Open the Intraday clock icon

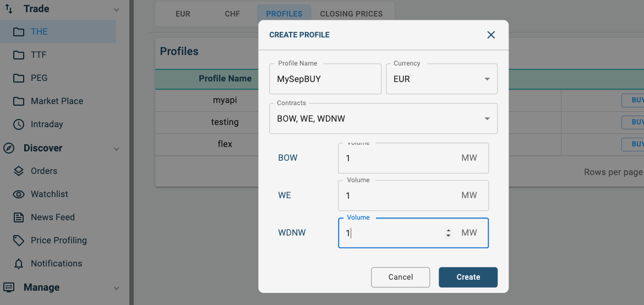pyautogui.click(x=19, y=124)
